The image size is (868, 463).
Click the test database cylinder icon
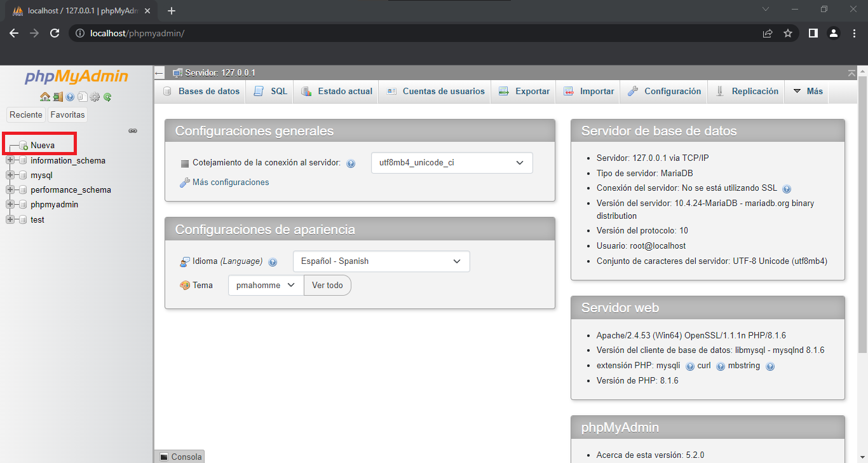coord(24,219)
